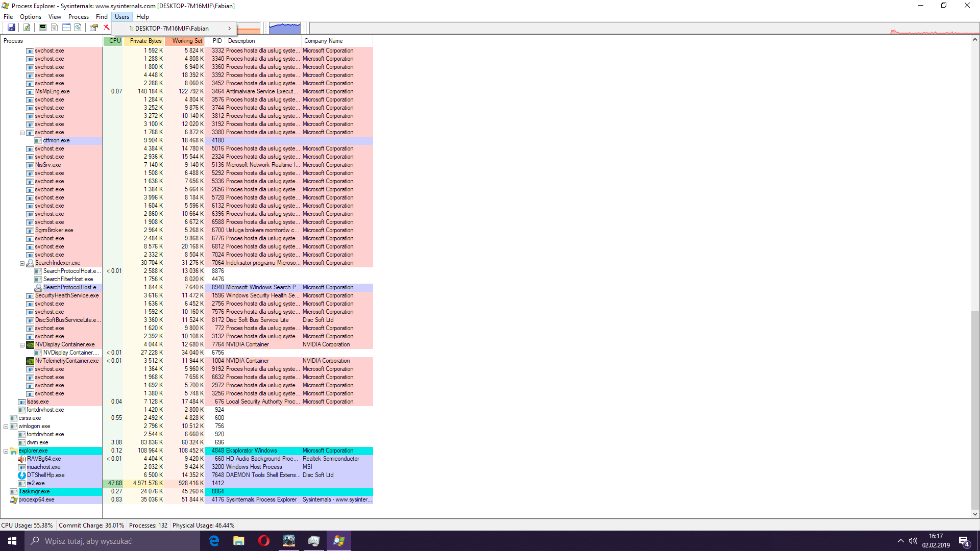Select the csrss.exe process
This screenshot has width=980, height=551.
click(30, 418)
